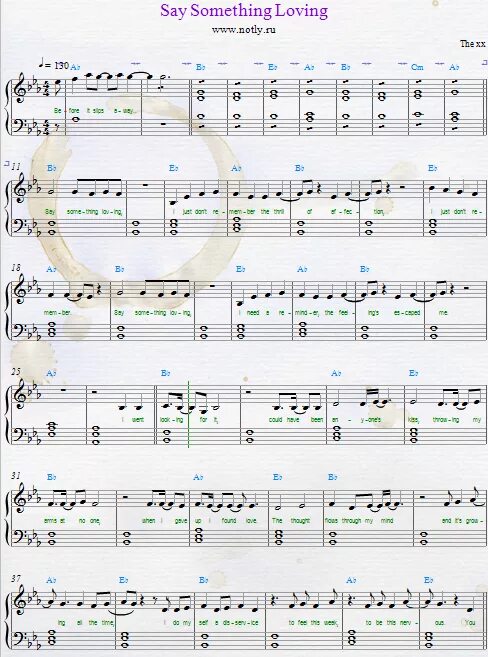This screenshot has height=657, width=488.
Task: Click the bass clef of the first system
Action: pos(18,125)
